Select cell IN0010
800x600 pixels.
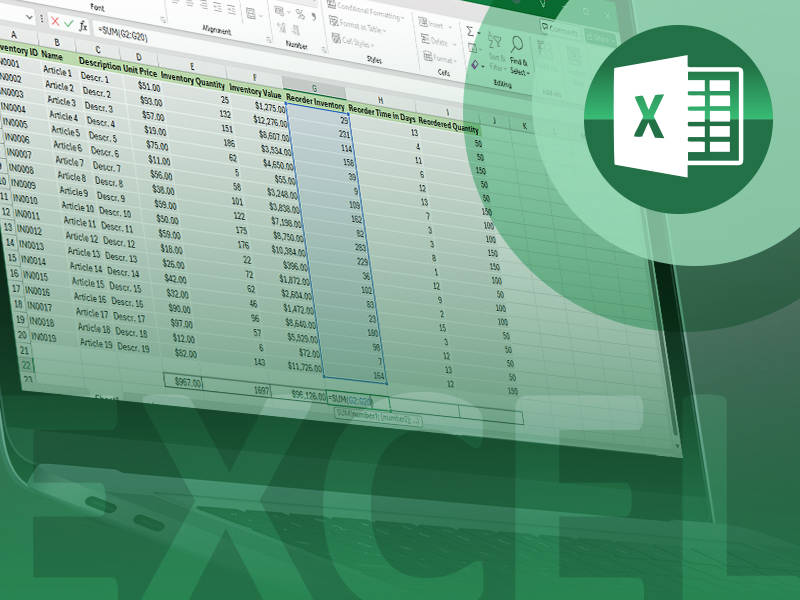click(x=26, y=199)
